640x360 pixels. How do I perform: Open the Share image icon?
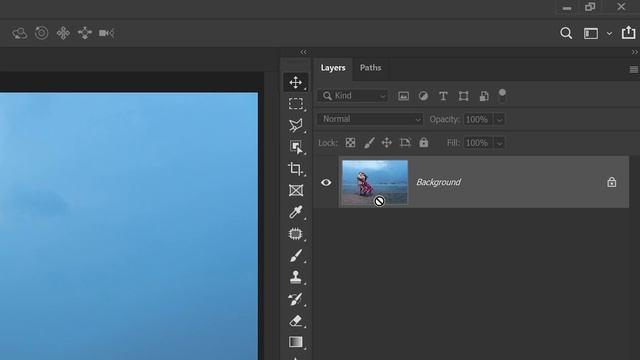628,32
